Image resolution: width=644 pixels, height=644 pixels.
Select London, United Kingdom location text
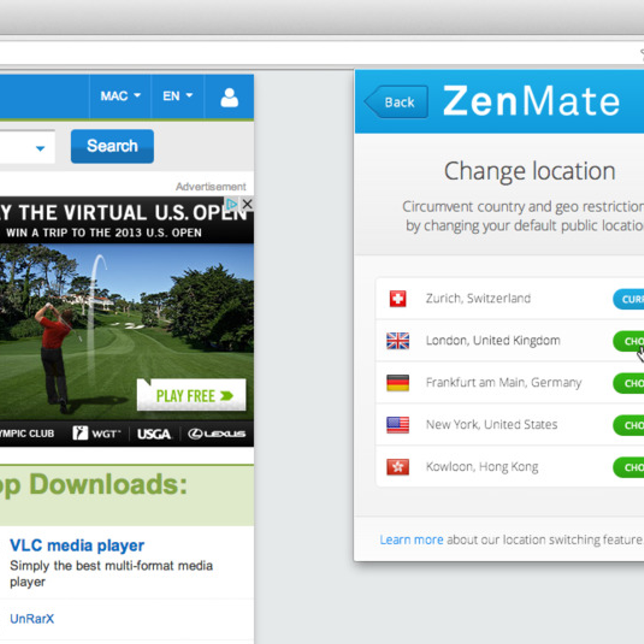coord(493,341)
